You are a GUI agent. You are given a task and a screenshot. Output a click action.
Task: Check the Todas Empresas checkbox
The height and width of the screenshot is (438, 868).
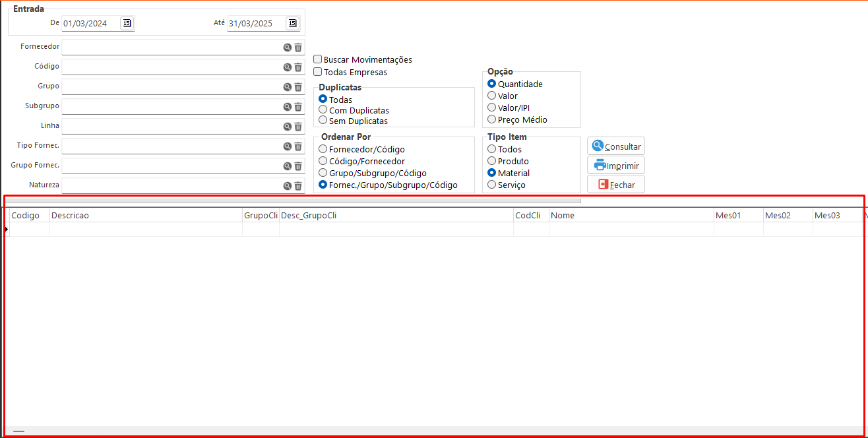318,72
